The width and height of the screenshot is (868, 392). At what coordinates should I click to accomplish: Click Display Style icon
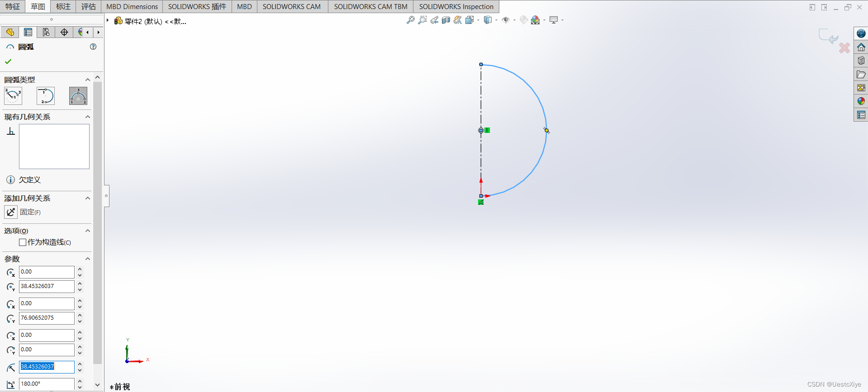(x=488, y=20)
